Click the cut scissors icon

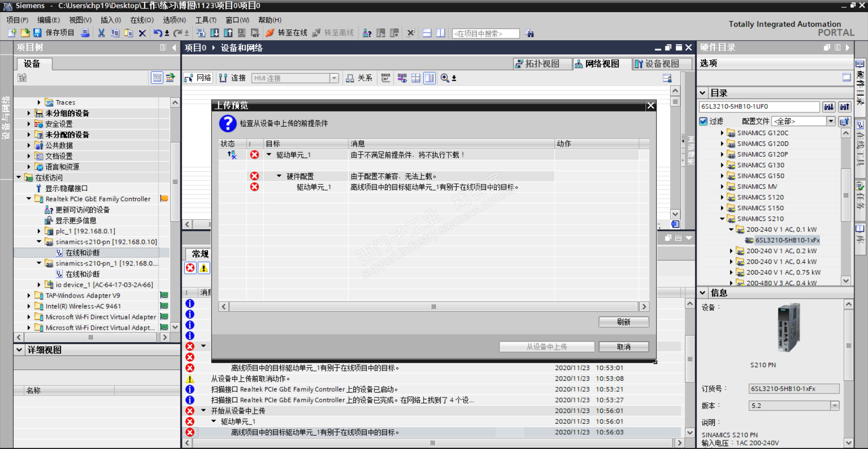[x=101, y=33]
